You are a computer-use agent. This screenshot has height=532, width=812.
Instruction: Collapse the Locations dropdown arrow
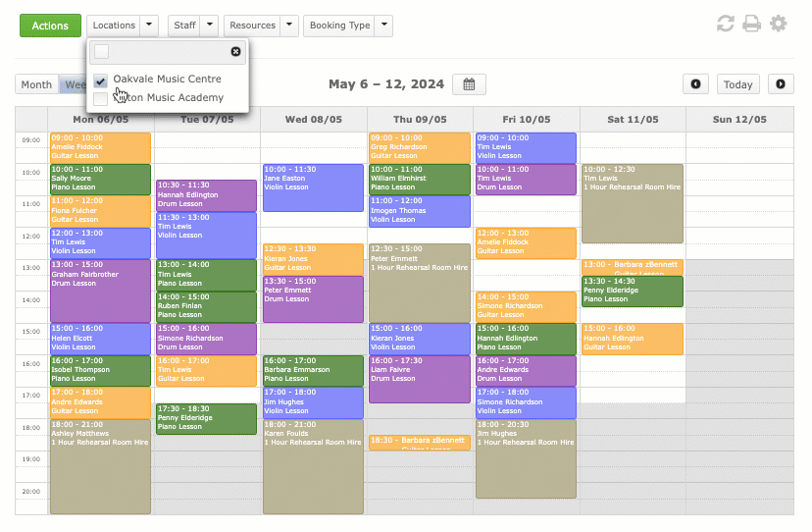[148, 26]
